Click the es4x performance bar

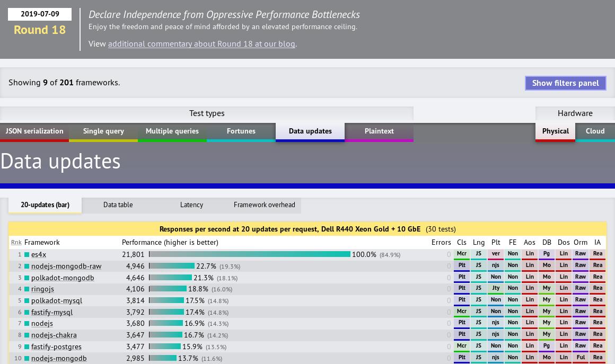250,254
